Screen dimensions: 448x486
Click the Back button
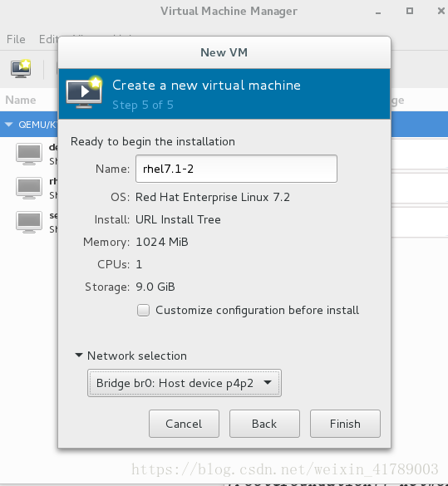[x=264, y=424]
